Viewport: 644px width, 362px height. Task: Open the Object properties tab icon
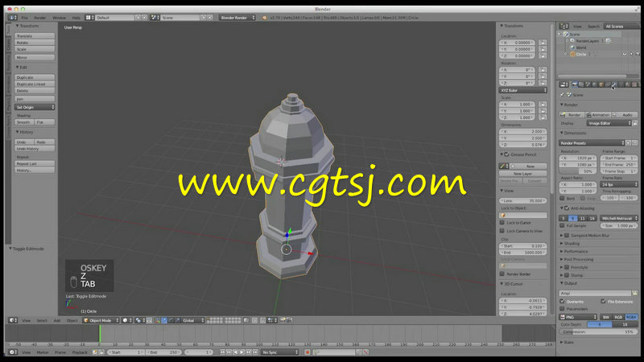click(601, 84)
